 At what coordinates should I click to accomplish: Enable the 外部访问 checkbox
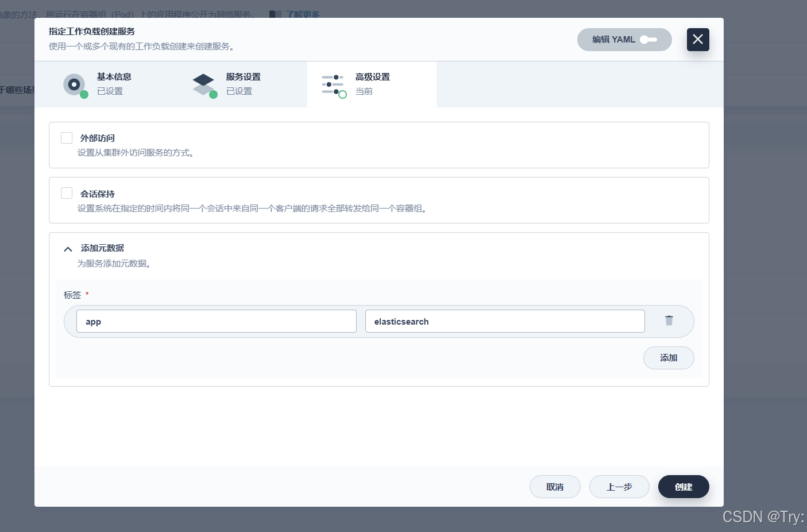67,138
